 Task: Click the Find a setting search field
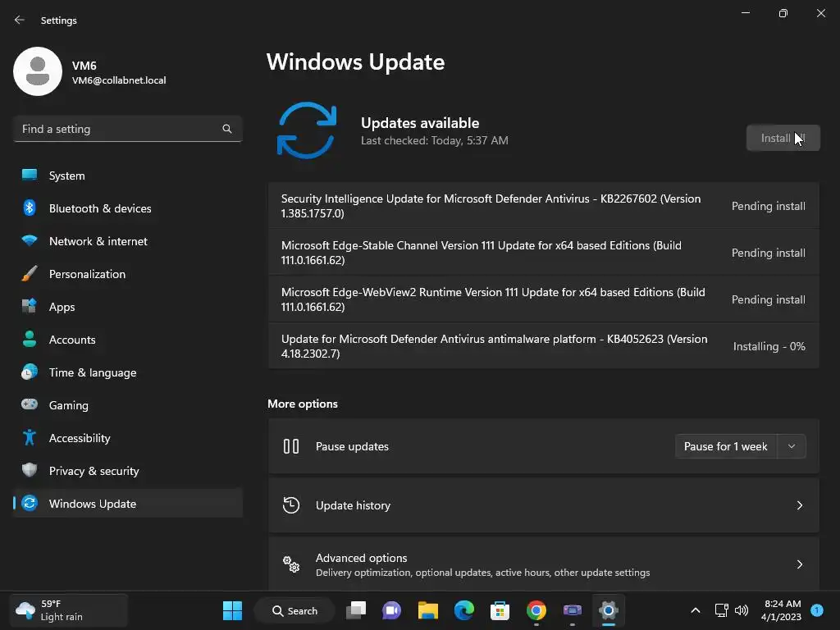coord(127,129)
